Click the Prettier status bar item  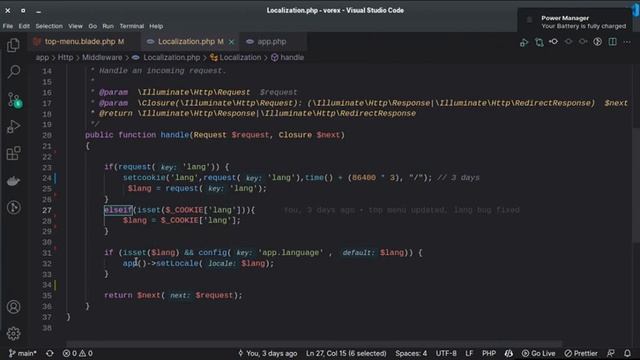(x=581, y=353)
